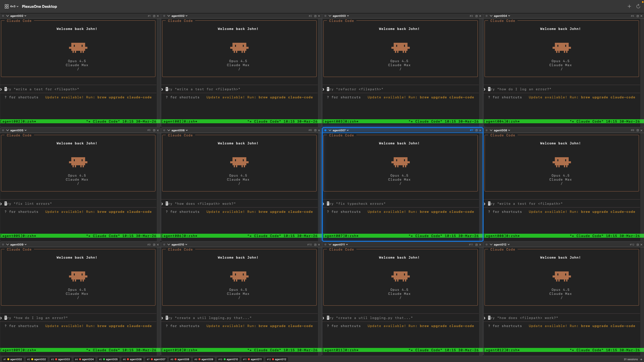Pop out the agent010 pane #10
The image size is (644, 362).
click(315, 245)
